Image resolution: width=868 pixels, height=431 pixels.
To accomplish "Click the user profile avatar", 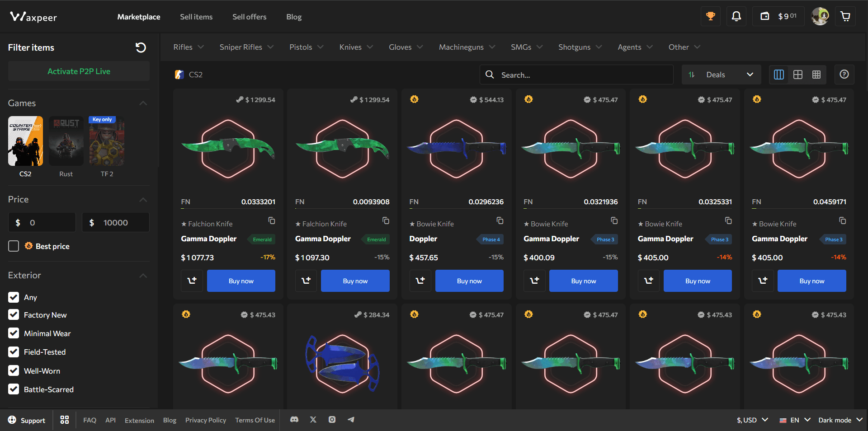I will tap(820, 17).
